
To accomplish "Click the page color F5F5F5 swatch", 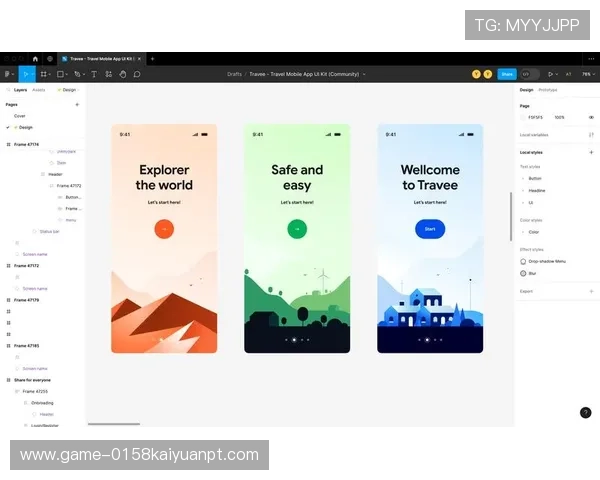I will pos(524,117).
